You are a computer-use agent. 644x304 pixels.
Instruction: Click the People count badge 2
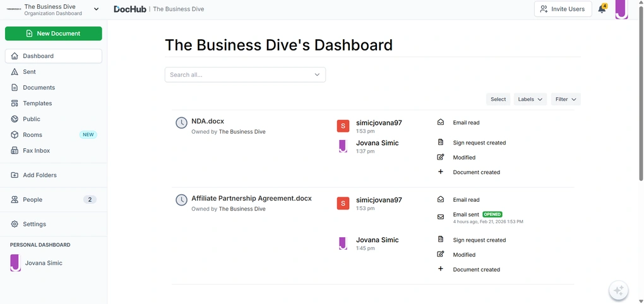(90, 200)
